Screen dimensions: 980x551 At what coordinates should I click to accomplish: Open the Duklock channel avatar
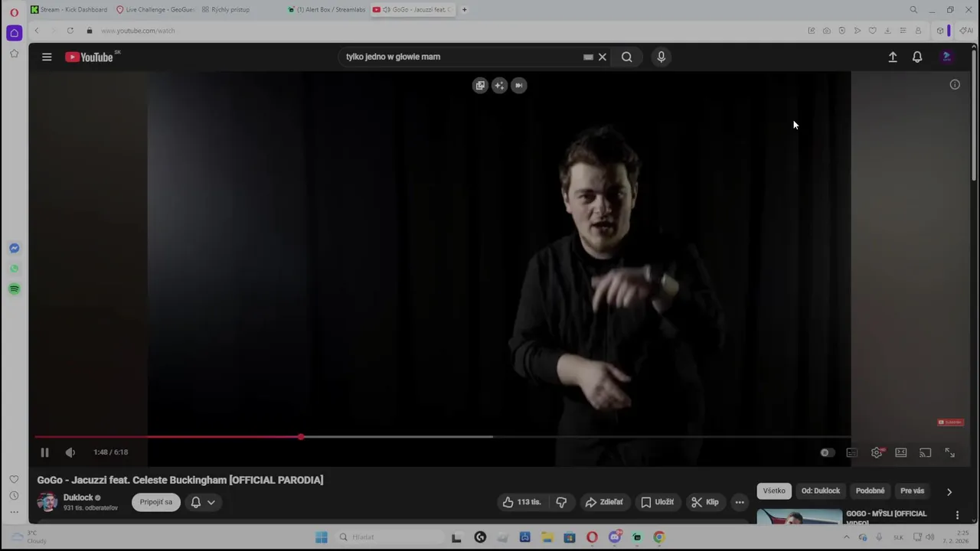(47, 502)
